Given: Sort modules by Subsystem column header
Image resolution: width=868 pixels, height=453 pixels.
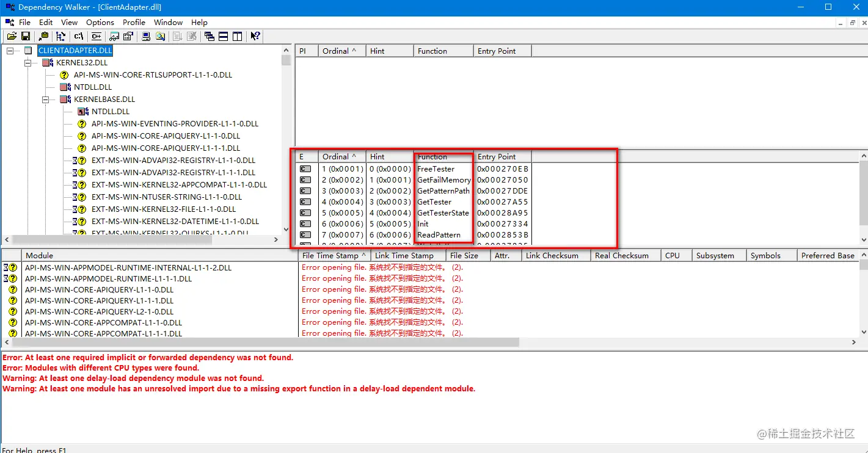Looking at the screenshot, I should (720, 256).
